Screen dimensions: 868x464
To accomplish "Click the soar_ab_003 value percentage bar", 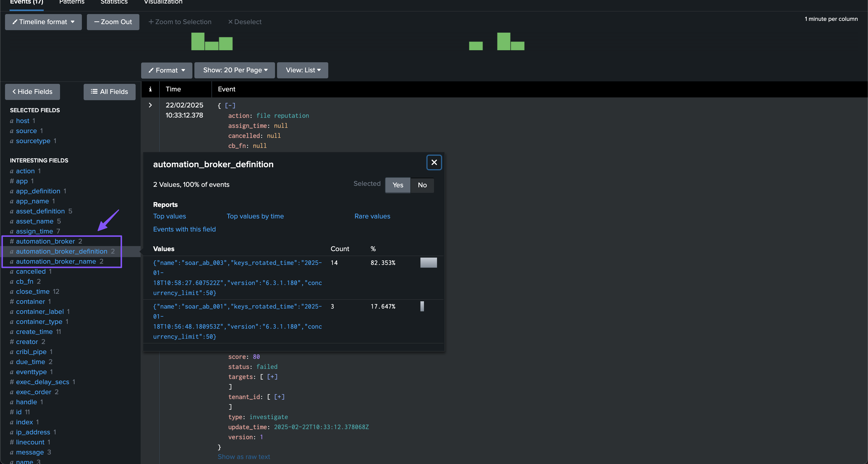I will 428,263.
